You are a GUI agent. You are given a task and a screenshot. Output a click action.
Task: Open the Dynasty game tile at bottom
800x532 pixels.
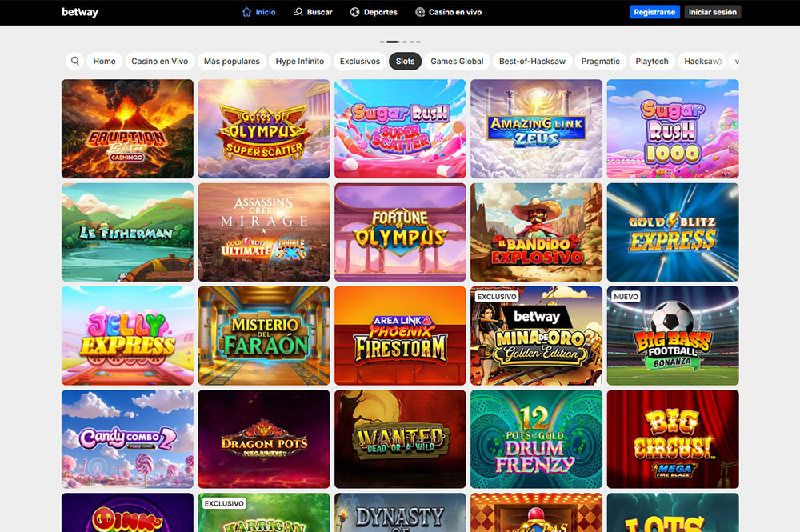click(x=400, y=513)
